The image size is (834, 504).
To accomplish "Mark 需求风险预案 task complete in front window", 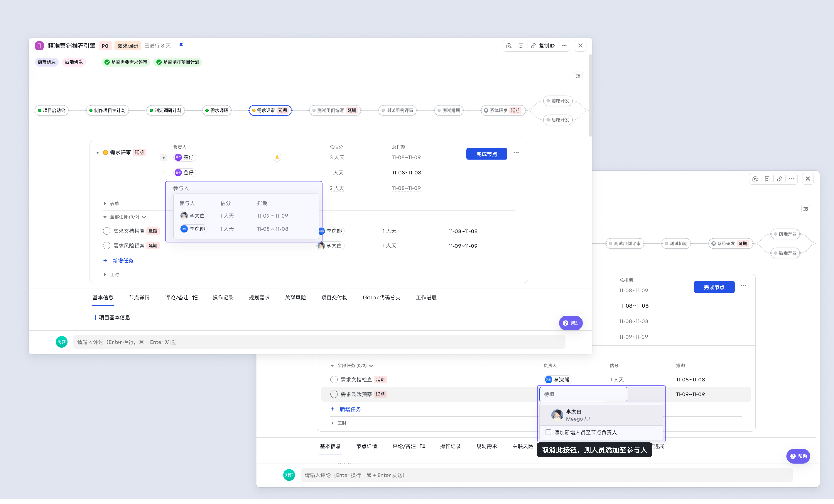I will click(x=107, y=246).
